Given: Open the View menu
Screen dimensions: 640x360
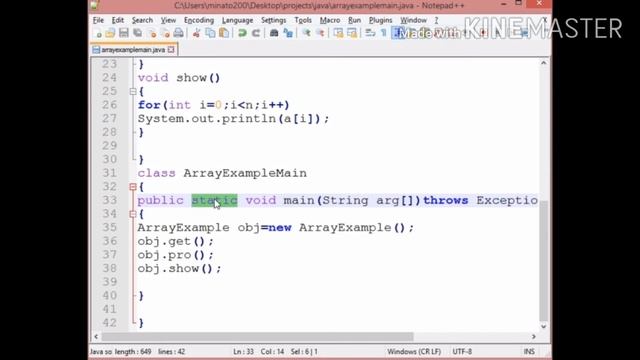Looking at the screenshot, I should (168, 20).
